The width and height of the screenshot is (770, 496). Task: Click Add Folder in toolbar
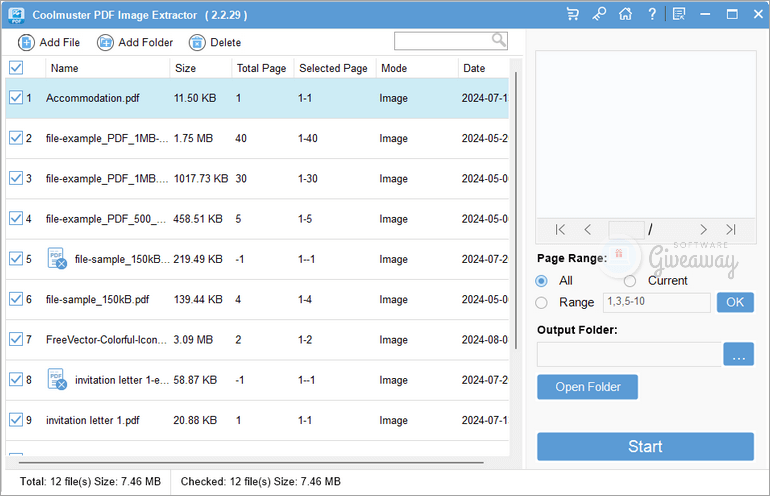tap(135, 42)
